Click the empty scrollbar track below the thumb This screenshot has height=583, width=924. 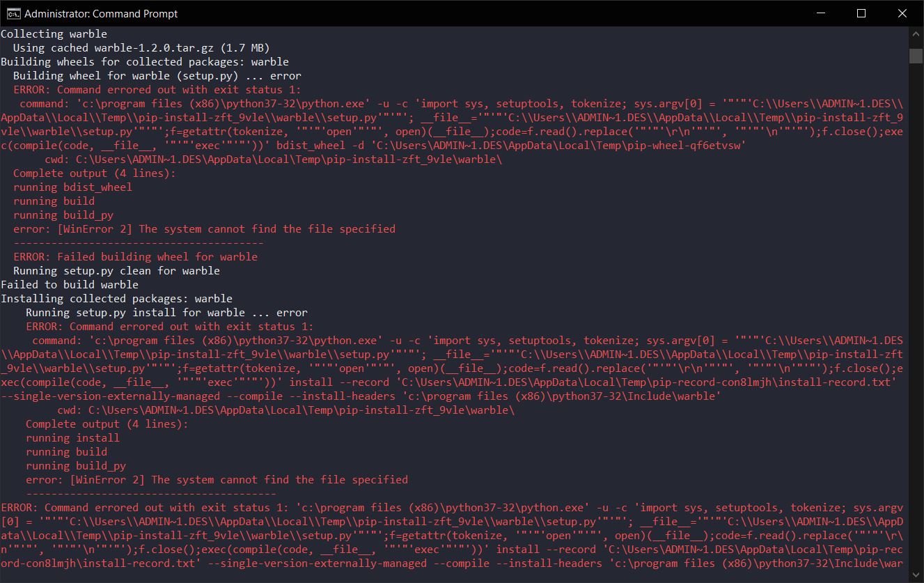pyautogui.click(x=916, y=313)
